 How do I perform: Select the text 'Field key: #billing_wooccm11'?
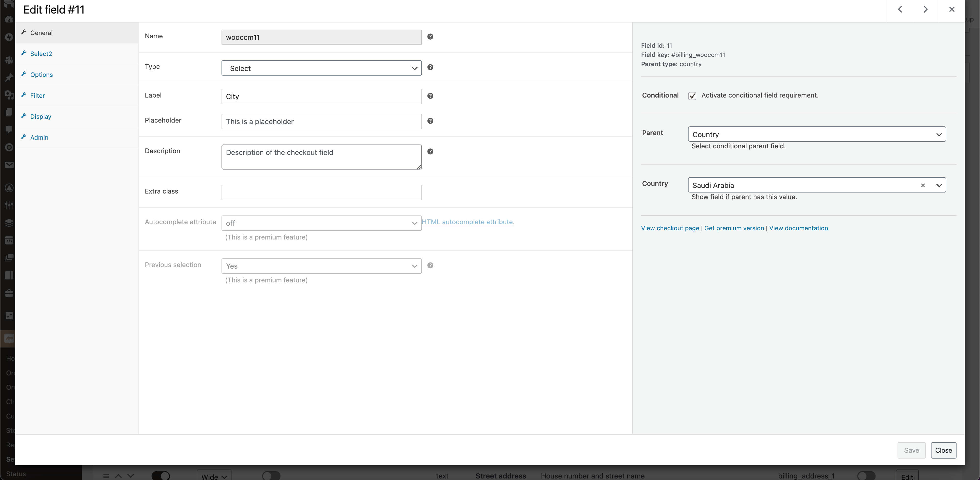click(683, 55)
